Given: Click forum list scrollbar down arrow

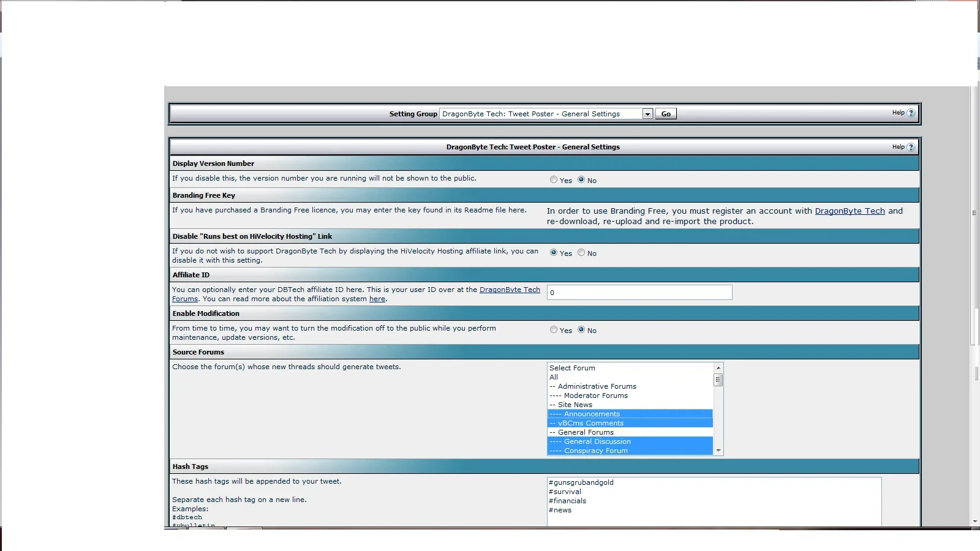Looking at the screenshot, I should 718,451.
